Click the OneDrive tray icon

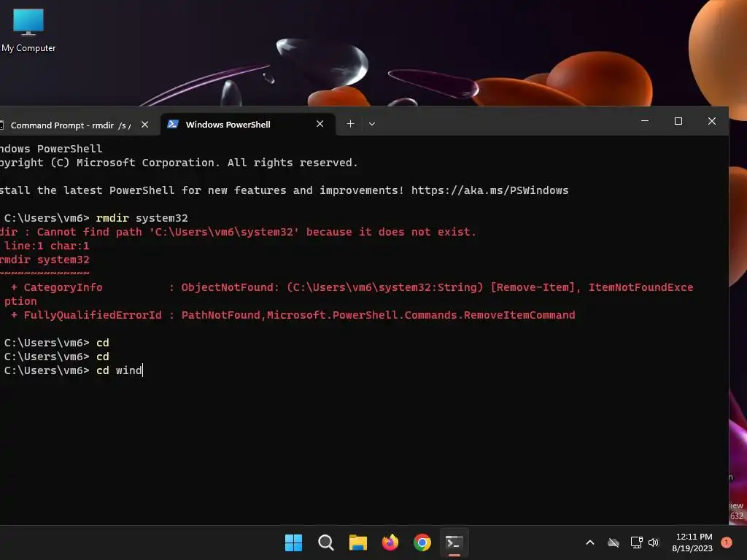pos(614,542)
